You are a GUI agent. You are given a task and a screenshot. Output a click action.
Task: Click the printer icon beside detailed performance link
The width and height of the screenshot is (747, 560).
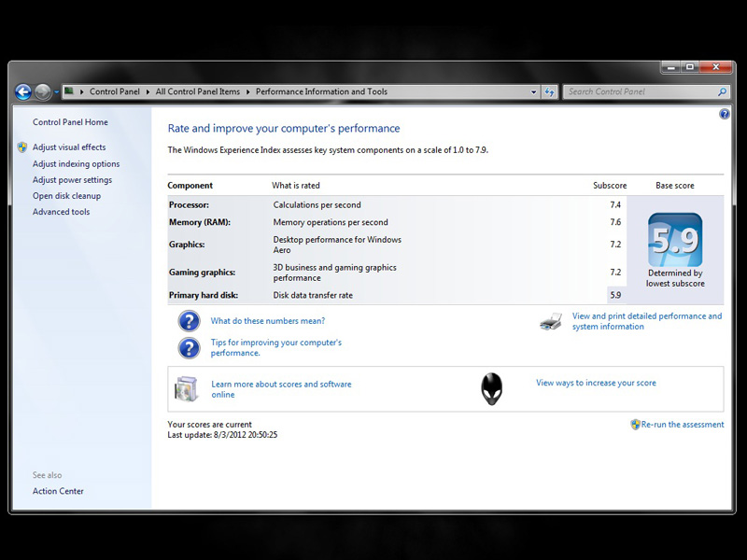(551, 322)
